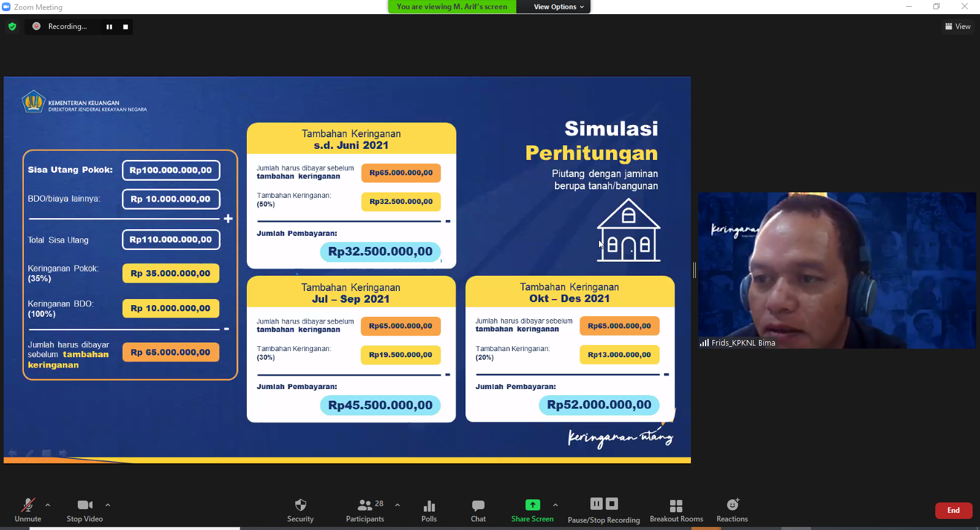Viewport: 980px width, 530px height.
Task: Open the Polls icon
Action: coord(429,510)
